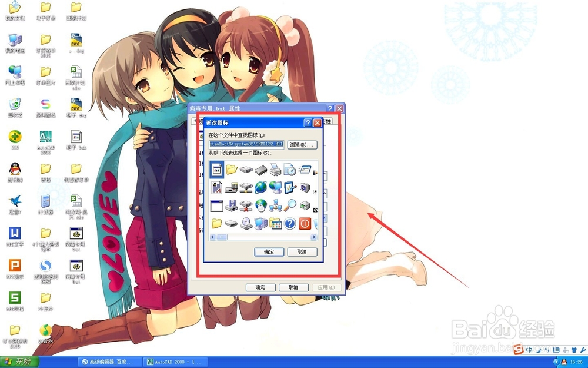The width and height of the screenshot is (588, 368).
Task: Click the Sogou input keyboard icon
Action: (x=556, y=350)
